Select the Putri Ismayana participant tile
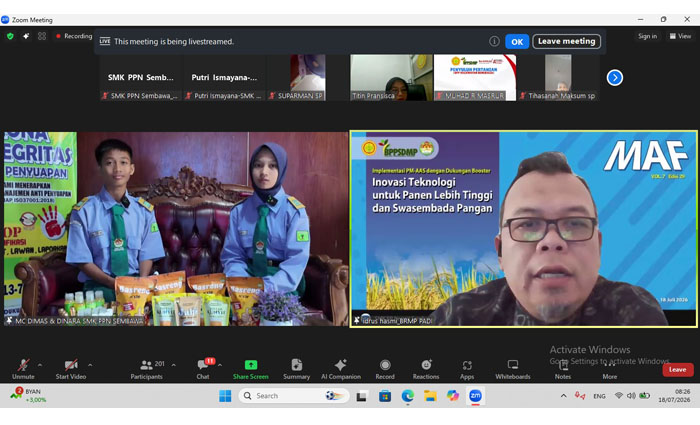 click(x=225, y=78)
